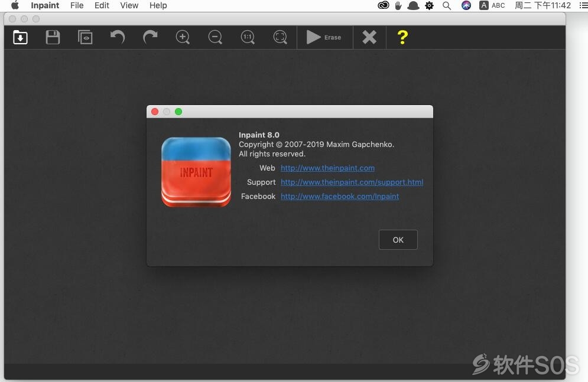Open the Facebook Inpaint page link
This screenshot has height=382, width=588.
click(x=340, y=196)
